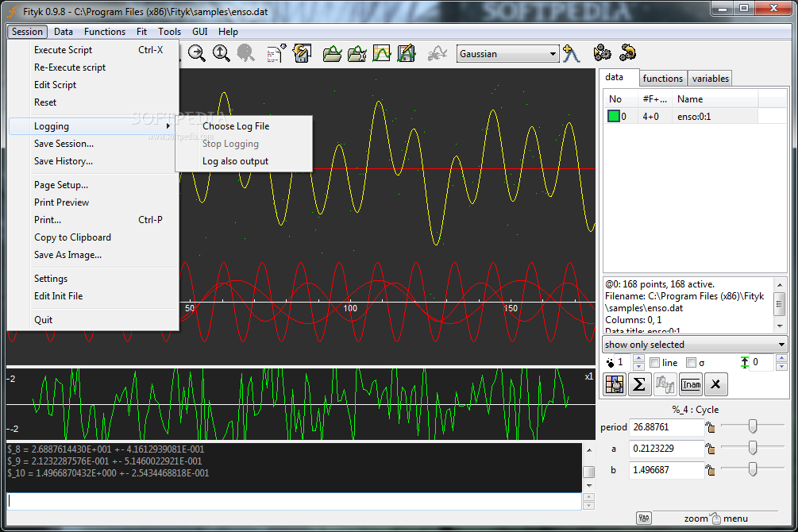The height and width of the screenshot is (532, 798).
Task: Open Settings from Session menu
Action: tap(92, 279)
